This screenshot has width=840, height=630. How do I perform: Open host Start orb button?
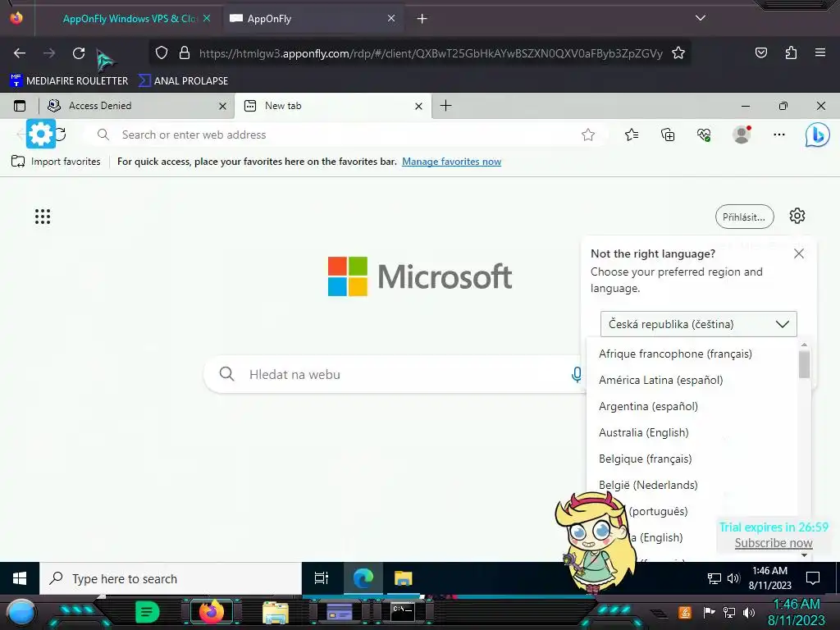21,612
